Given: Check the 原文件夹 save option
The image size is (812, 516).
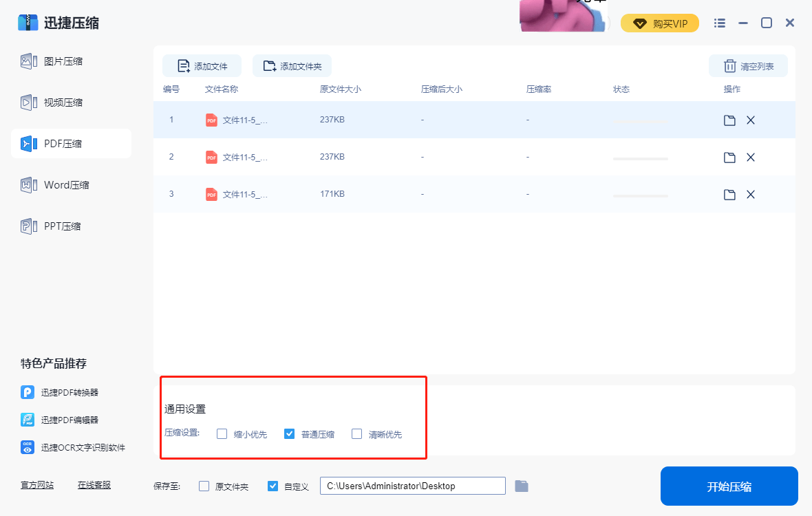Looking at the screenshot, I should [204, 486].
